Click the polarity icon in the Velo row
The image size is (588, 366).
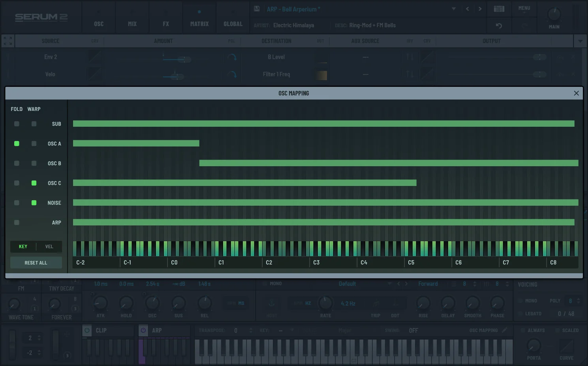coord(232,74)
